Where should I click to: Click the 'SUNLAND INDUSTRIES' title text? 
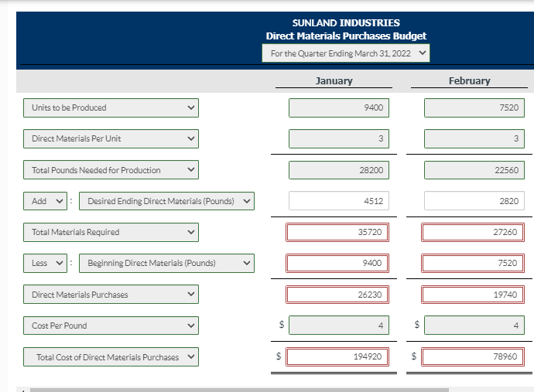pyautogui.click(x=346, y=22)
